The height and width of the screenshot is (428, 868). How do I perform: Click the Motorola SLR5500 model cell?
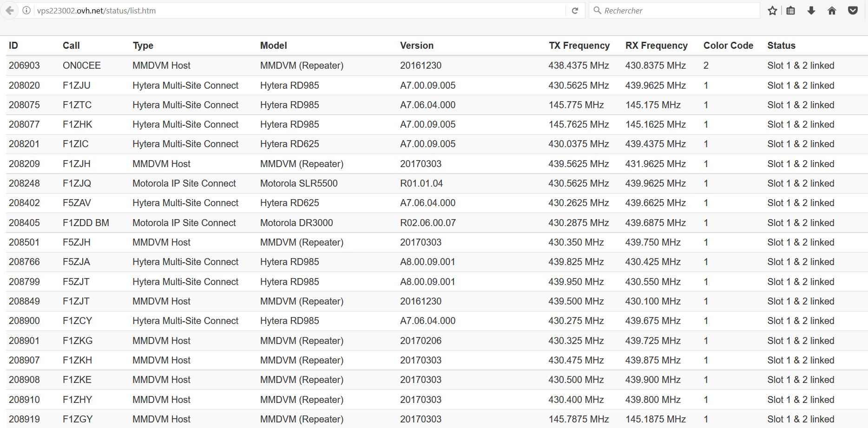pos(299,183)
